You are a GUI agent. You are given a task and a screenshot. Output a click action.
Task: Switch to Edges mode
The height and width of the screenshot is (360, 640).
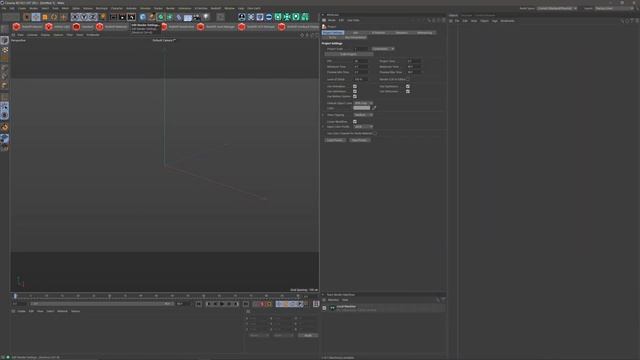[4, 76]
